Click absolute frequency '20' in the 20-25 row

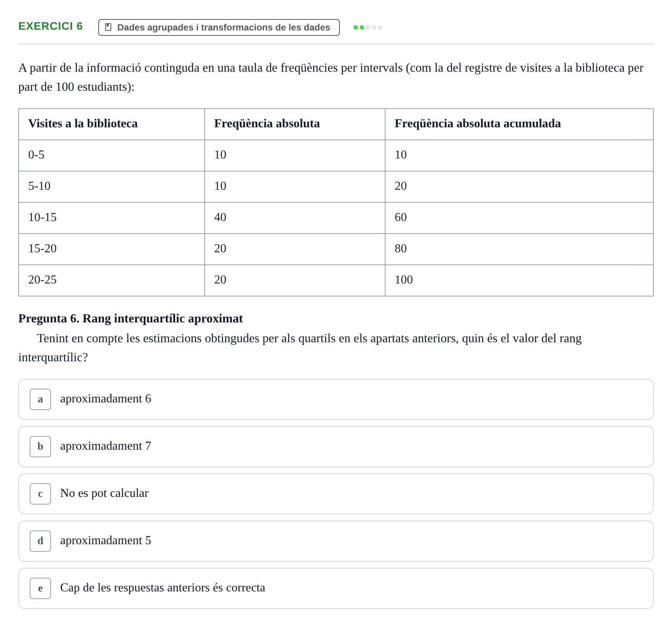295,280
